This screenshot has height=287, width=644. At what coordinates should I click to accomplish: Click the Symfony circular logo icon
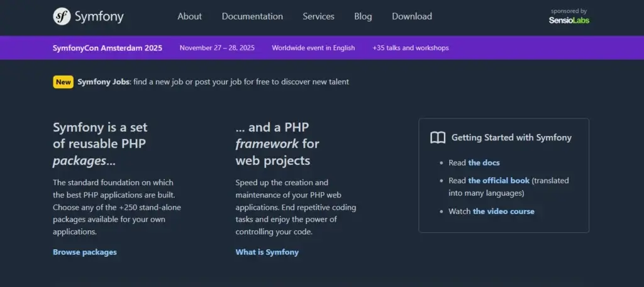point(62,16)
